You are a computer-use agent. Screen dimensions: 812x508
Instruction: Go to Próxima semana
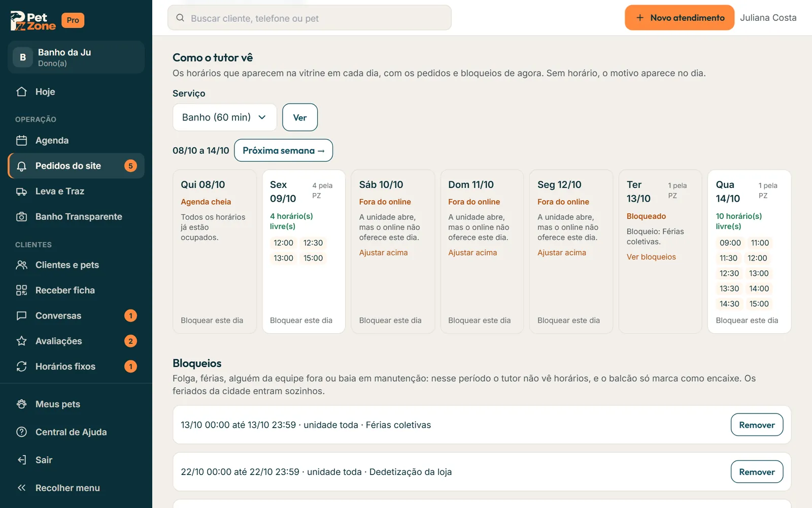(284, 150)
